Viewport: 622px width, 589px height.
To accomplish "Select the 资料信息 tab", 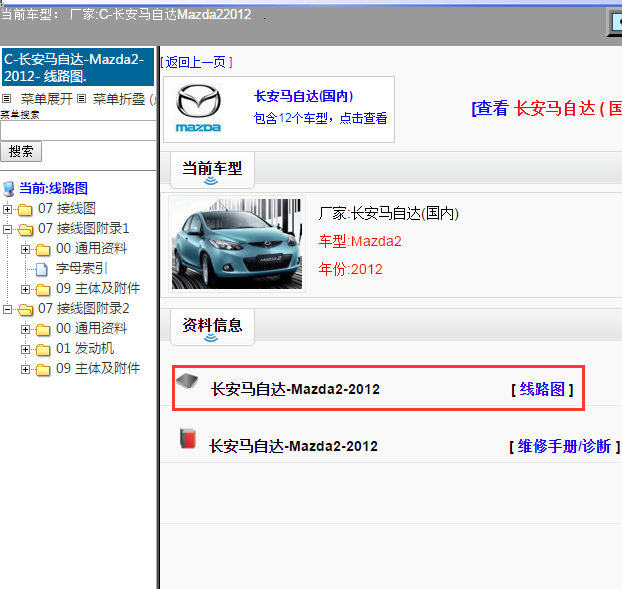I will click(x=212, y=326).
